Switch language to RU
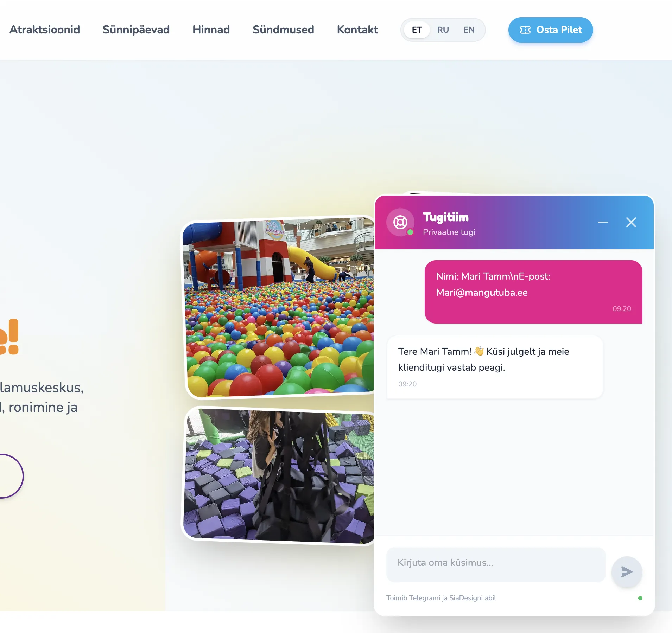 pyautogui.click(x=443, y=30)
